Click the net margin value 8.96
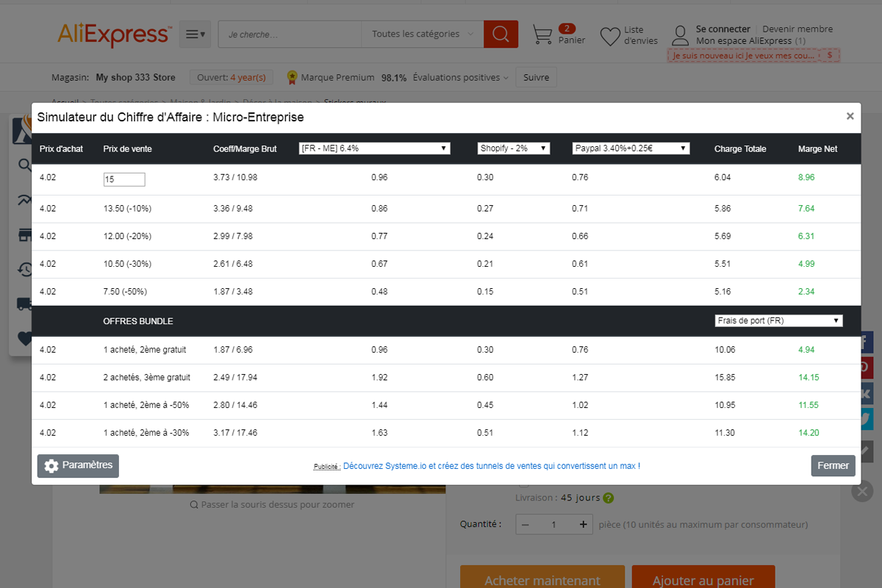 [806, 177]
